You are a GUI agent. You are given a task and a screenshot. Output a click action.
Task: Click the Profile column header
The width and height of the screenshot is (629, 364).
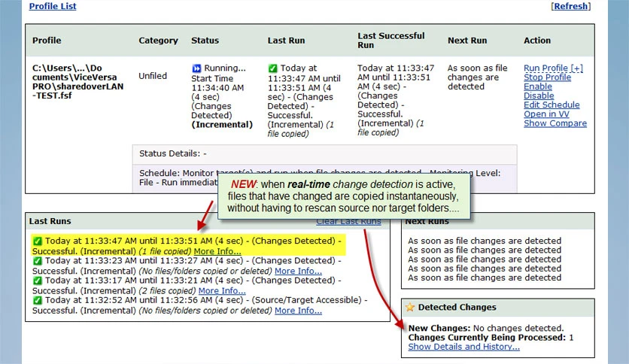47,41
